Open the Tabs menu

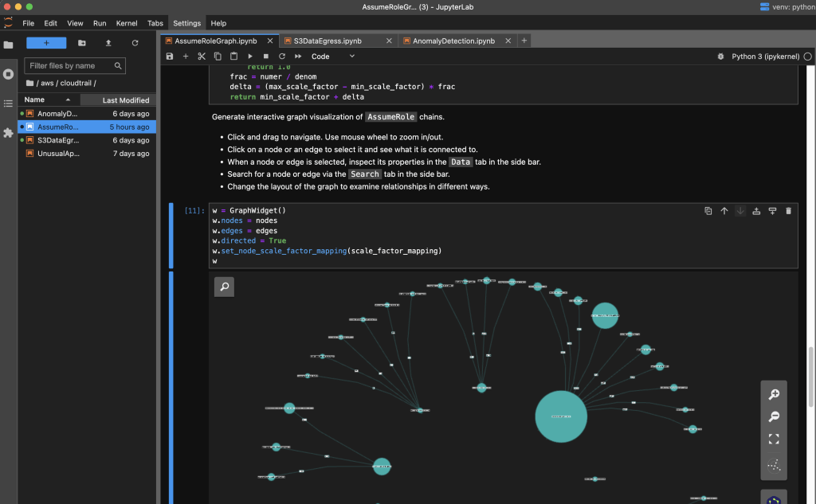pyautogui.click(x=155, y=23)
